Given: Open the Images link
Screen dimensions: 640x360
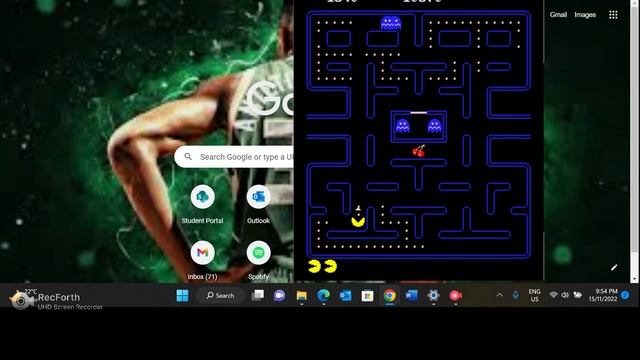Looking at the screenshot, I should click(585, 15).
